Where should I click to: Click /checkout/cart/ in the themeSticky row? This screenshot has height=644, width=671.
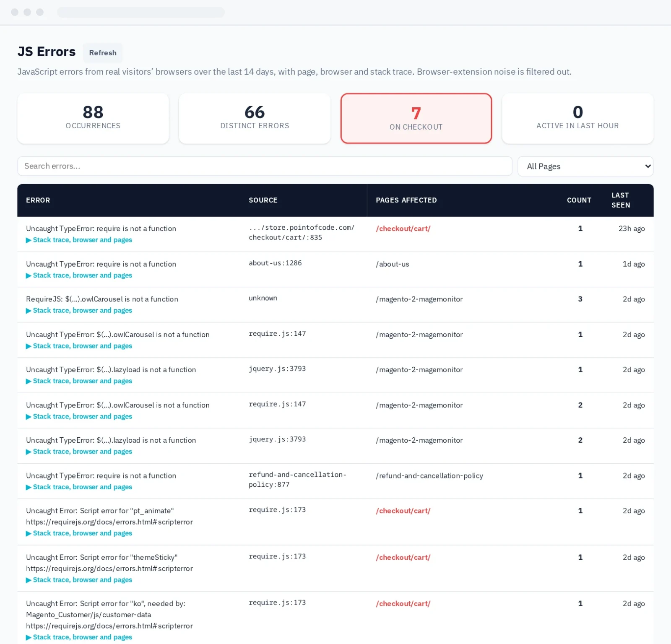click(x=403, y=557)
